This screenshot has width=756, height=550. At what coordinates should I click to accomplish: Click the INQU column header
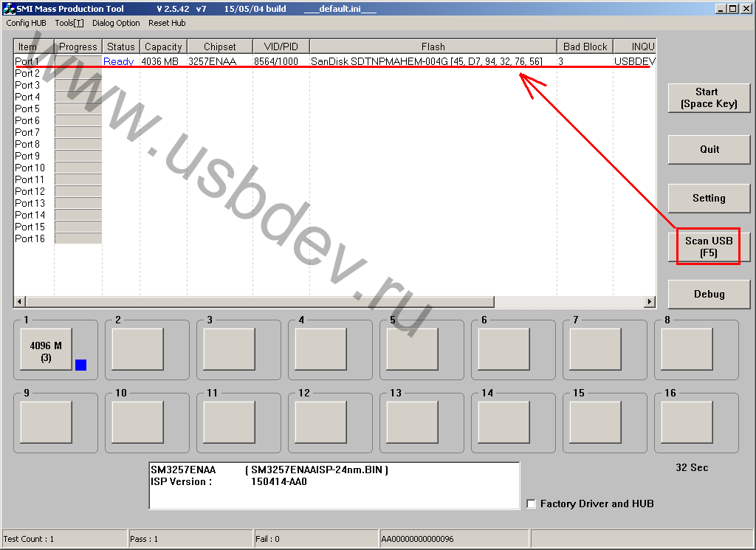(x=634, y=47)
